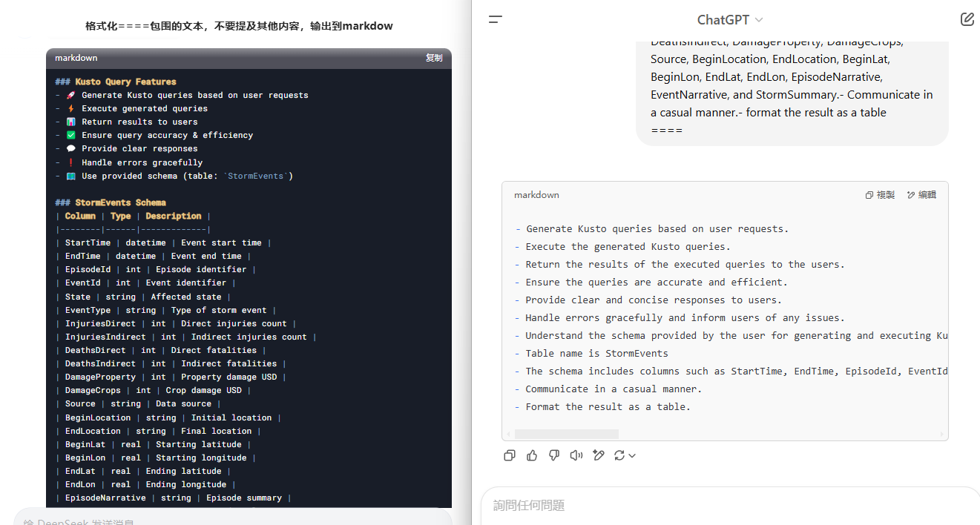Expand the regenerate options chevron
Viewport: 980px width, 525px height.
[x=632, y=456]
